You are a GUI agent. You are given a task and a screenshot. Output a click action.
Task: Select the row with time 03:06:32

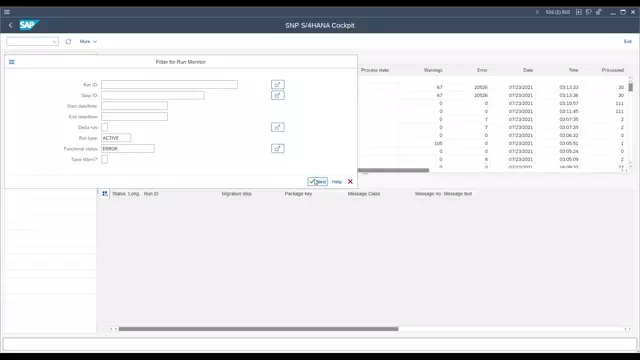(x=492, y=135)
